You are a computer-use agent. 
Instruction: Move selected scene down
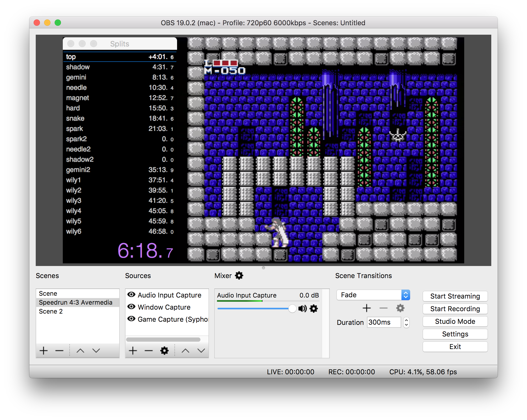pos(96,351)
